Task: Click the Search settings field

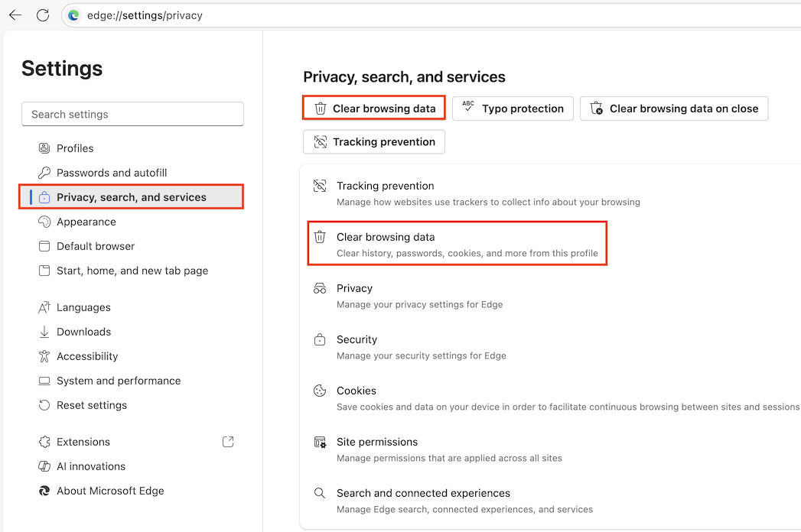Action: 132,114
